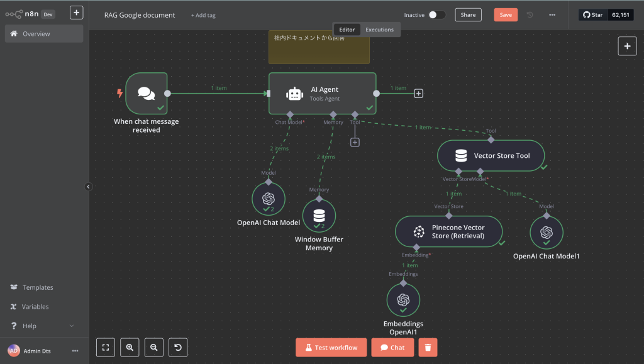Expand the Help menu
644x364 pixels.
point(43,326)
